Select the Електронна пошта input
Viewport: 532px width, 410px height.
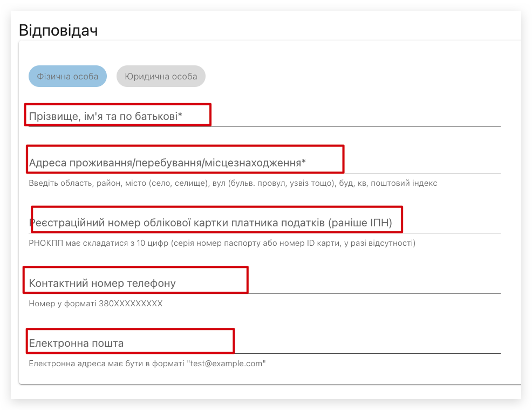264,343
